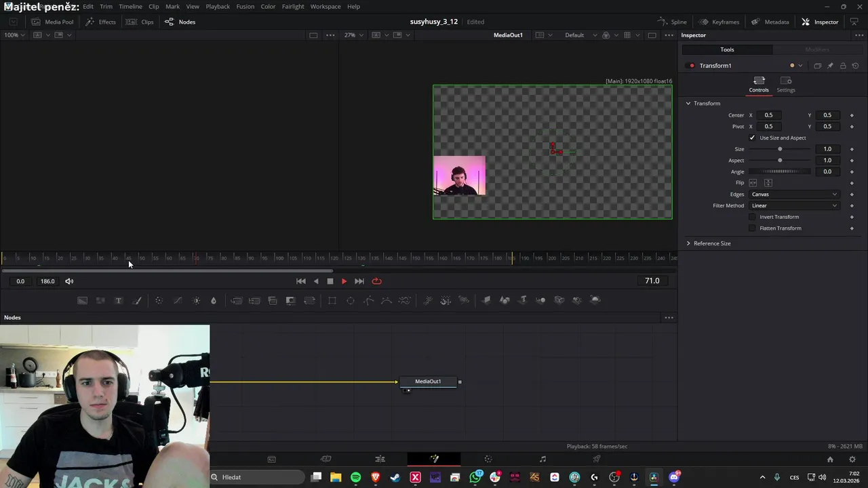Flip vertically using the Flip button
The width and height of the screenshot is (868, 488).
pos(768,183)
